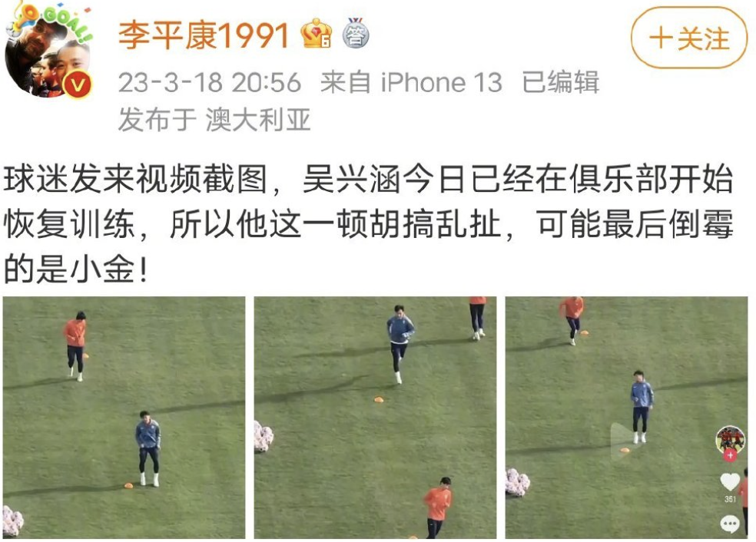Open first training photo thumbnail
Viewport: 756px width, 542px height.
click(124, 418)
